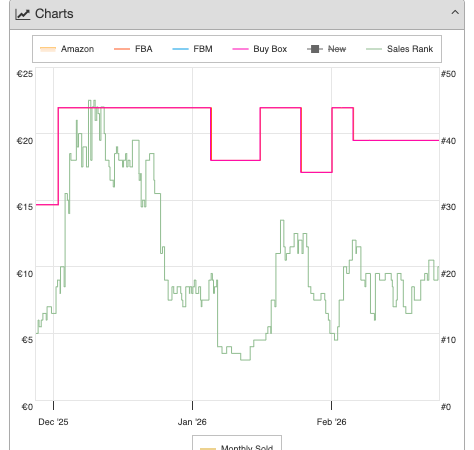Toggle the FBM series in the legend
Image resolution: width=474 pixels, height=450 pixels.
(192, 49)
